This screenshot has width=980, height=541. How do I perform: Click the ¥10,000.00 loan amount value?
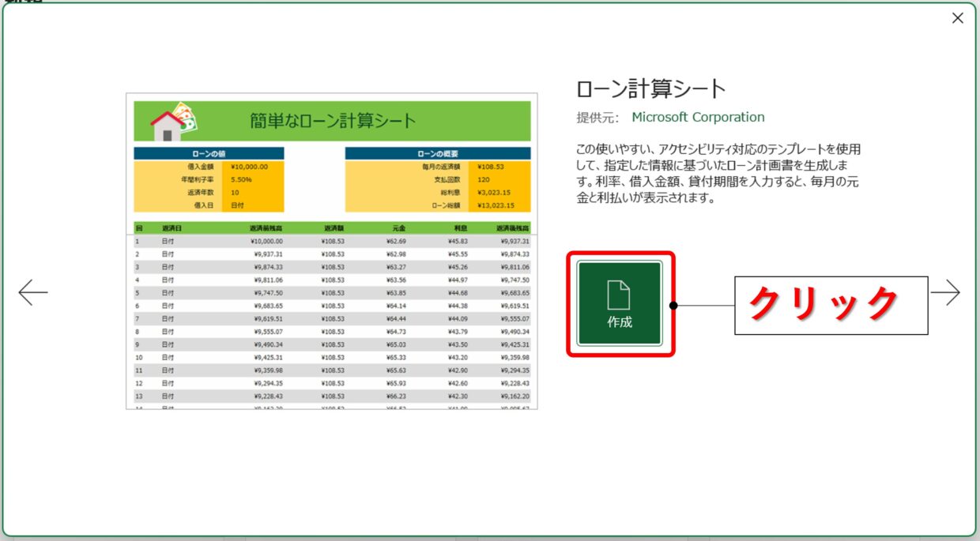click(x=249, y=167)
